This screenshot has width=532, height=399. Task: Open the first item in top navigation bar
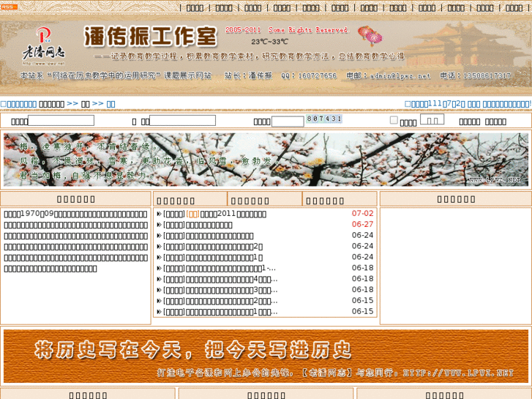tap(195, 8)
